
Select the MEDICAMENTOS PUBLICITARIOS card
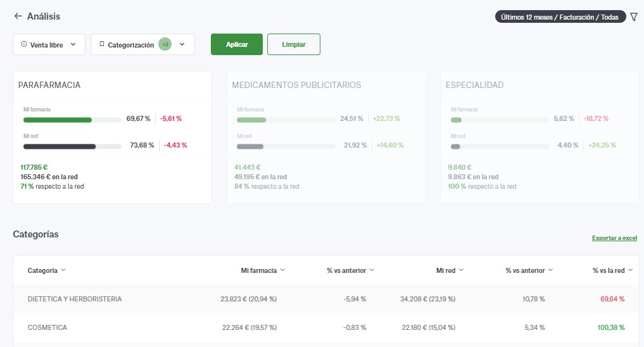pos(326,137)
